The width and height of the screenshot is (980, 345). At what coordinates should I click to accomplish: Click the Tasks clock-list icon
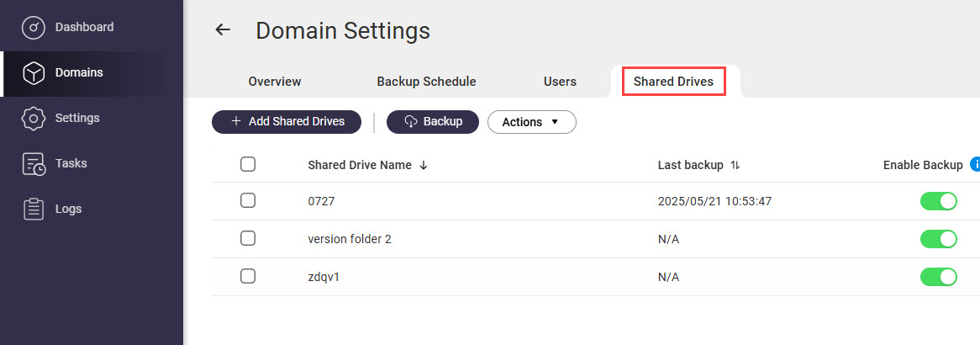(33, 164)
